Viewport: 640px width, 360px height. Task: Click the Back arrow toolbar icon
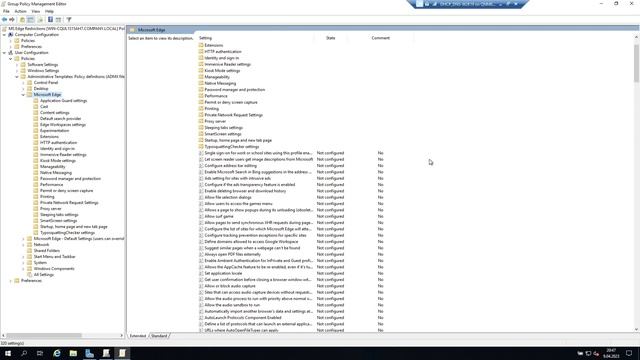(4, 20)
